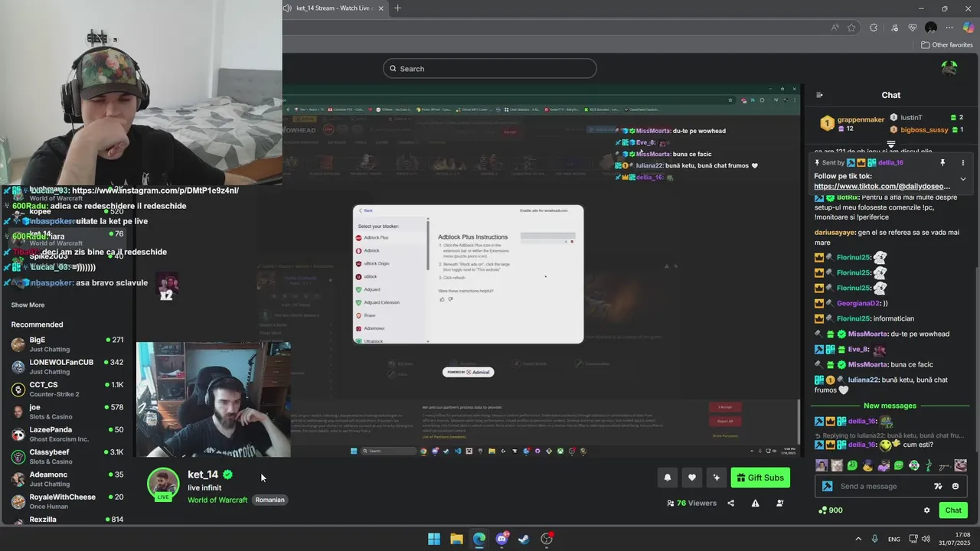Viewport: 980px width, 551px height.
Task: Open the emote picker smiley icon
Action: (x=955, y=486)
